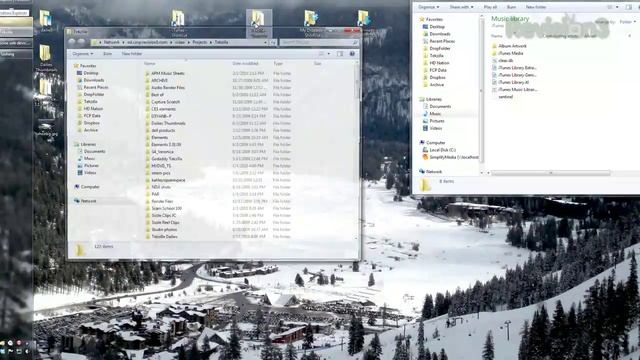The image size is (640, 360).
Task: Toggle preview pane in Music library window
Action: [x=629, y=7]
